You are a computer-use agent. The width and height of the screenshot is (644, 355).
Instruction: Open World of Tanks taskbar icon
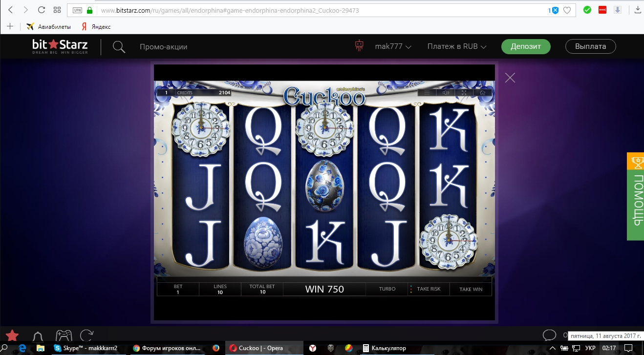pyautogui.click(x=331, y=348)
